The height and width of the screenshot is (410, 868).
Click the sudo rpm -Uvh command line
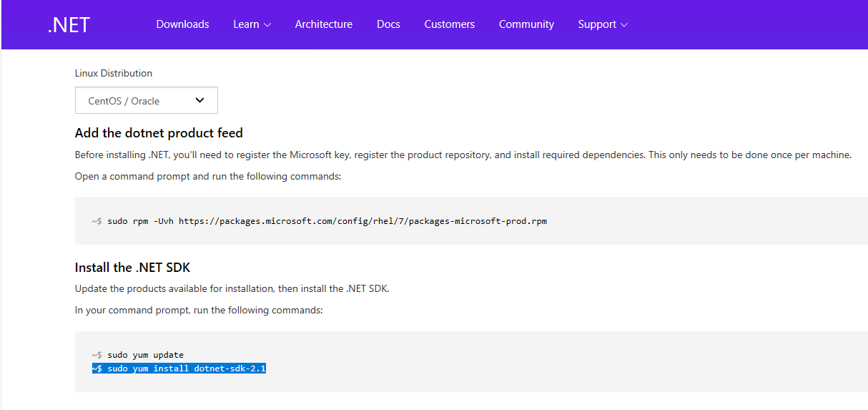(x=320, y=221)
